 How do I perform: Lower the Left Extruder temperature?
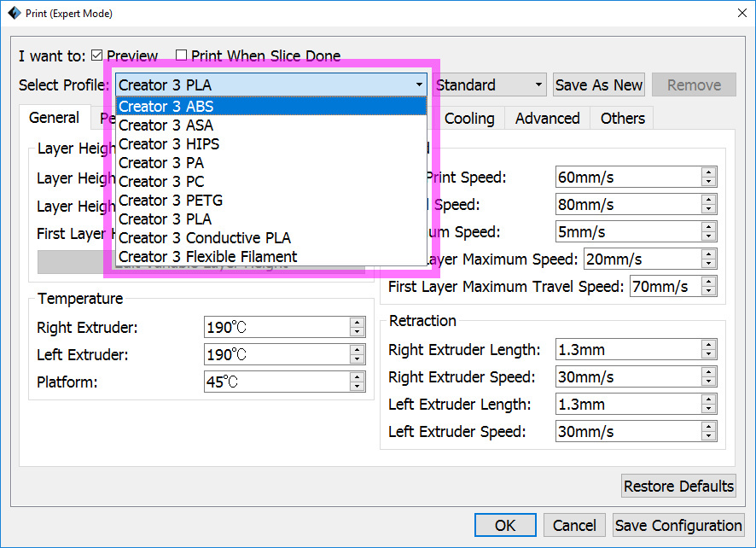[x=358, y=359]
